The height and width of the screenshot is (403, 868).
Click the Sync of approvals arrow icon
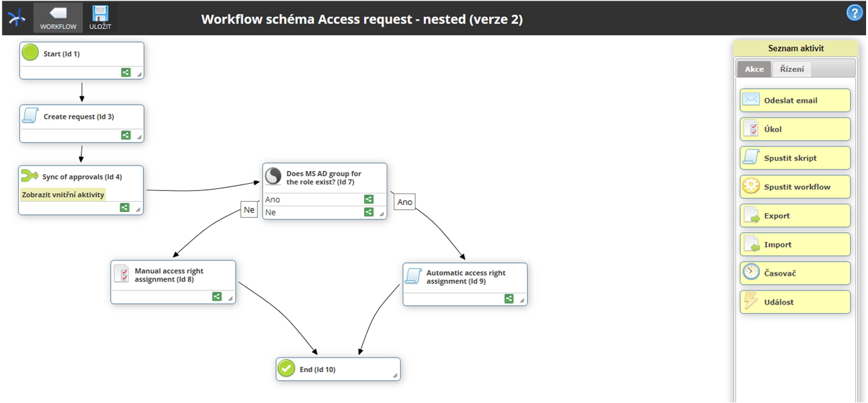pos(30,175)
